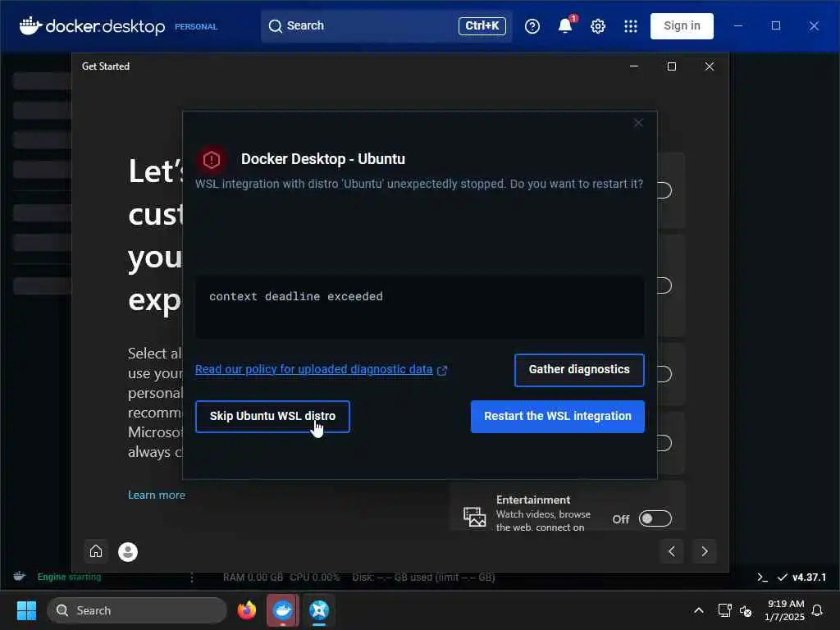This screenshot has height=630, width=840.
Task: Click the Ctrl+K shortcut badge
Action: click(x=482, y=25)
